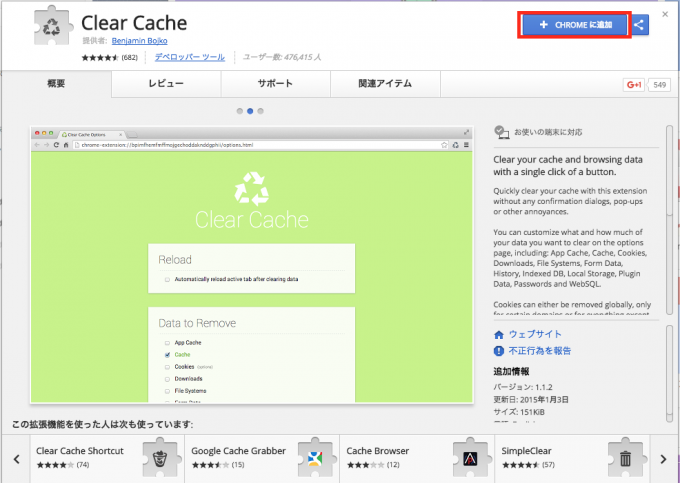This screenshot has height=483, width=680.
Task: Select the second carousel dot
Action: 250,111
